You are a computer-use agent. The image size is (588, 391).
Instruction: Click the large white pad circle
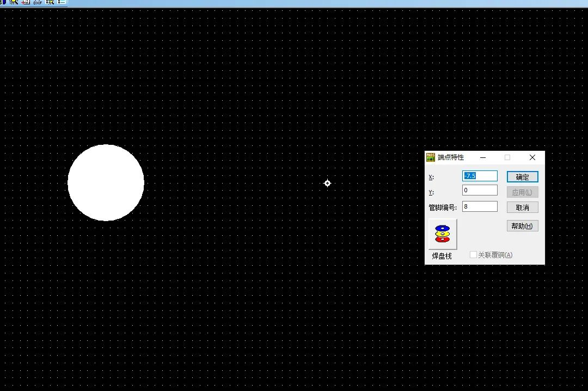(106, 183)
